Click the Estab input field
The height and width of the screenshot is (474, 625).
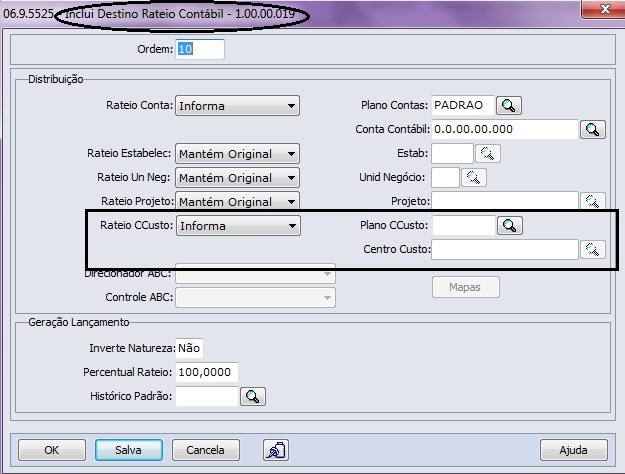click(x=452, y=153)
